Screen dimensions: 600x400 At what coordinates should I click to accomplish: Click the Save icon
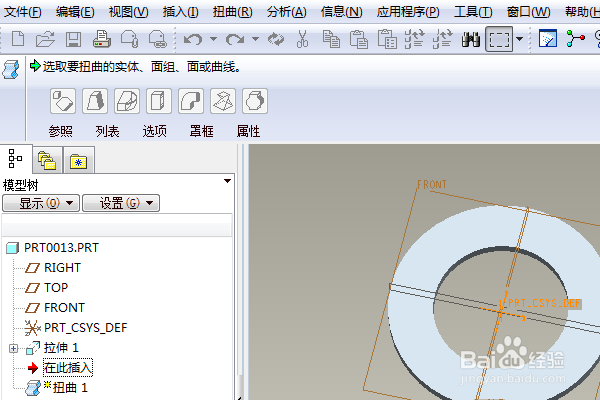[73, 39]
